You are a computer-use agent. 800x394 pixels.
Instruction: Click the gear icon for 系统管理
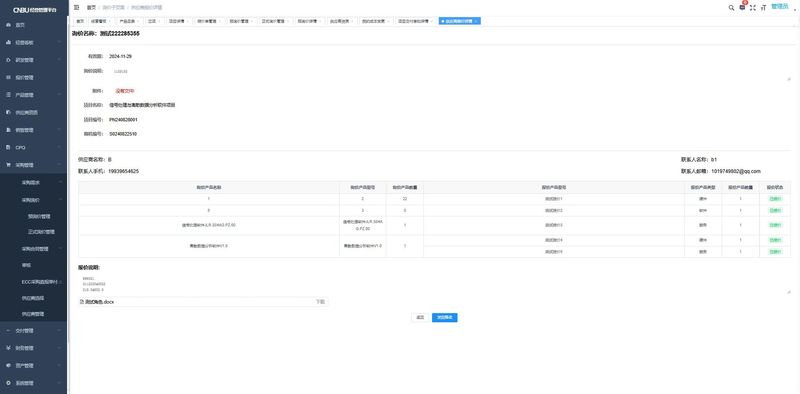8,383
